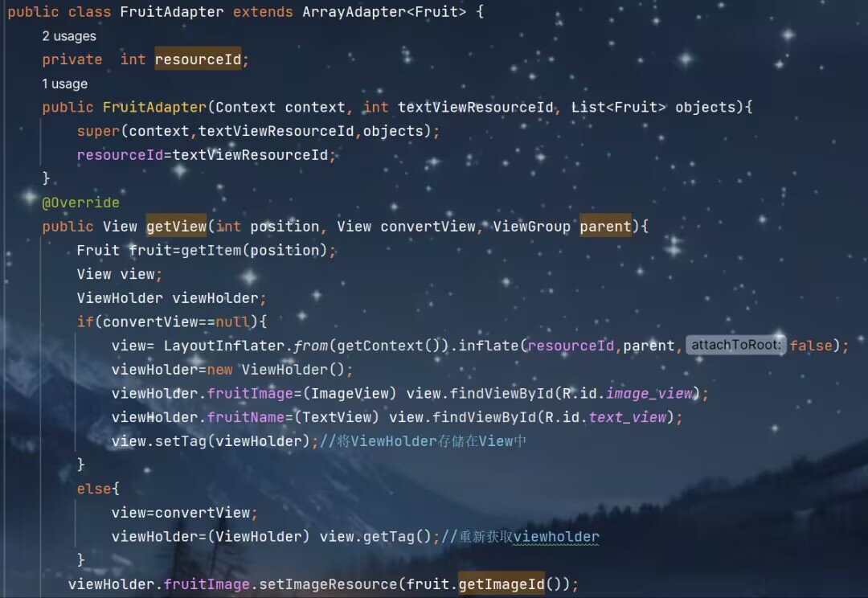This screenshot has width=868, height=598.
Task: Open the '2 usages' hint above resourceId
Action: point(69,36)
